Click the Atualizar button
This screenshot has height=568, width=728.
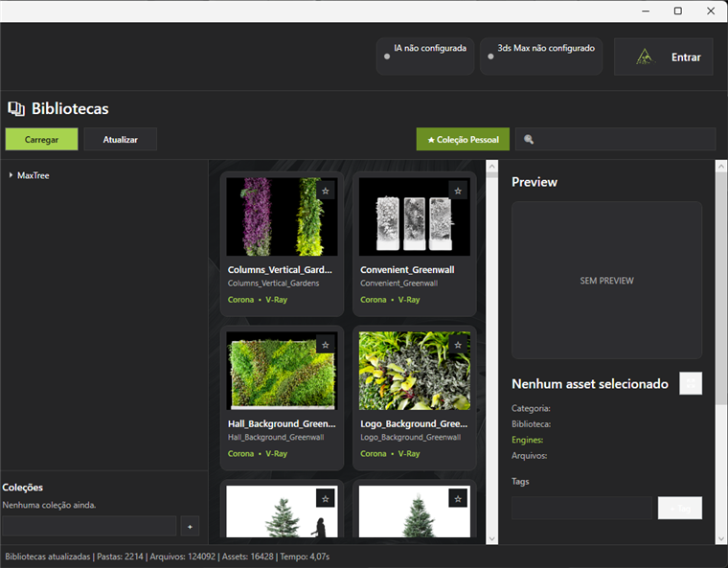pos(121,139)
